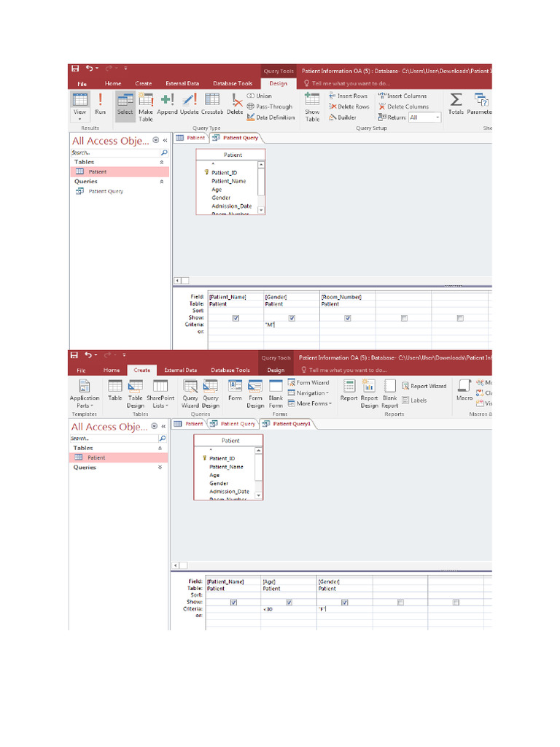Click the Search box in upper navigation pane
The height and width of the screenshot is (747, 560).
[116, 152]
